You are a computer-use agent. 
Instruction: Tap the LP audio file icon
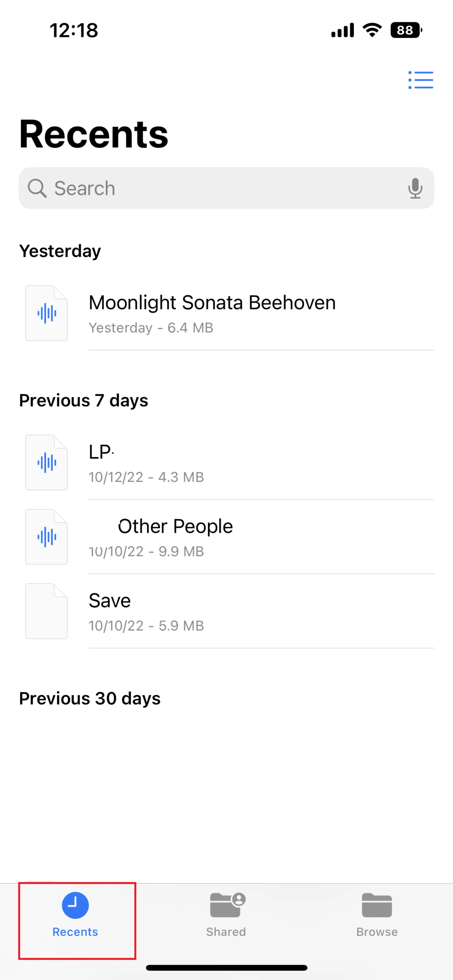click(46, 463)
